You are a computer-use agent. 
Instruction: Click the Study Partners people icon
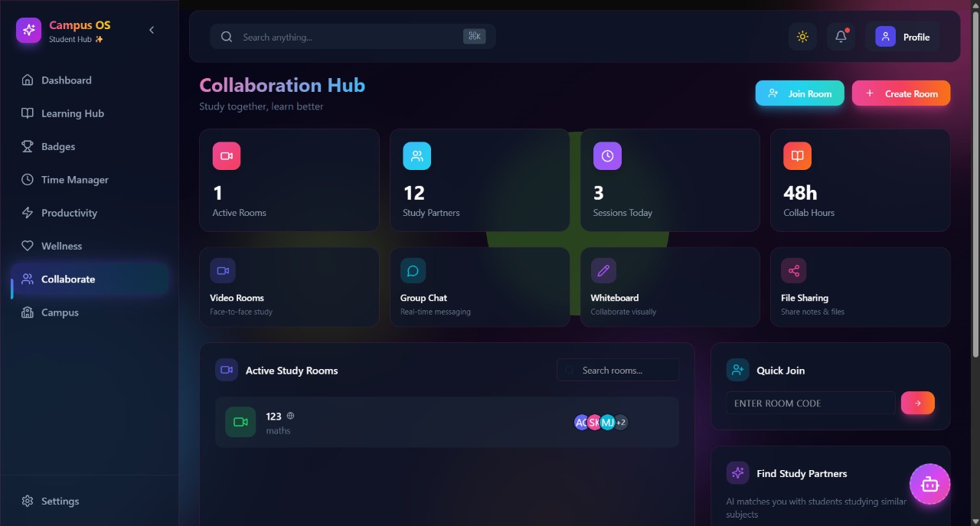coord(417,156)
